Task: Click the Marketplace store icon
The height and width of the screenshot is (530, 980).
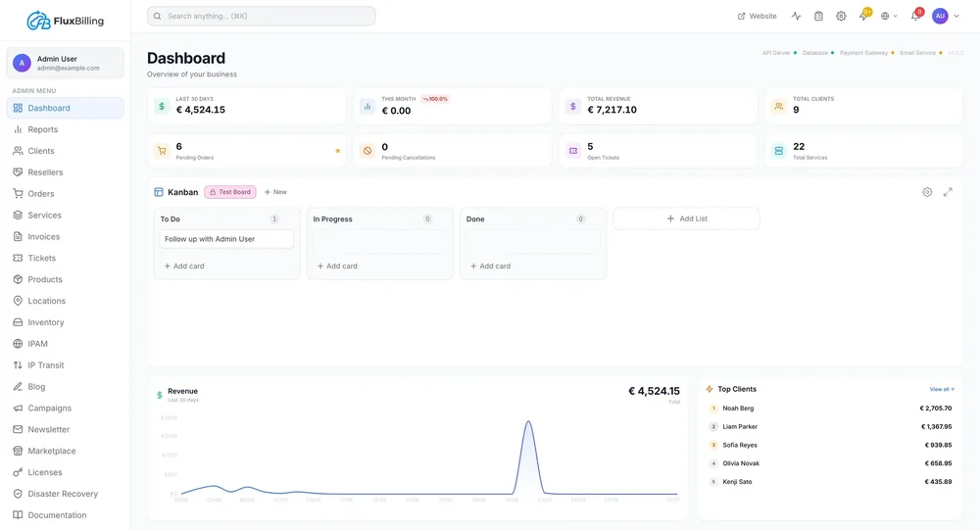Action: click(x=18, y=451)
